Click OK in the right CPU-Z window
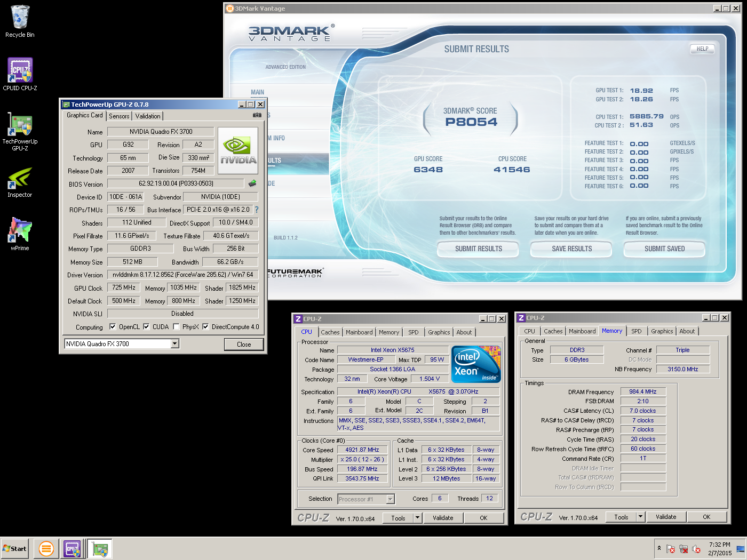Image resolution: width=747 pixels, height=560 pixels. click(706, 517)
